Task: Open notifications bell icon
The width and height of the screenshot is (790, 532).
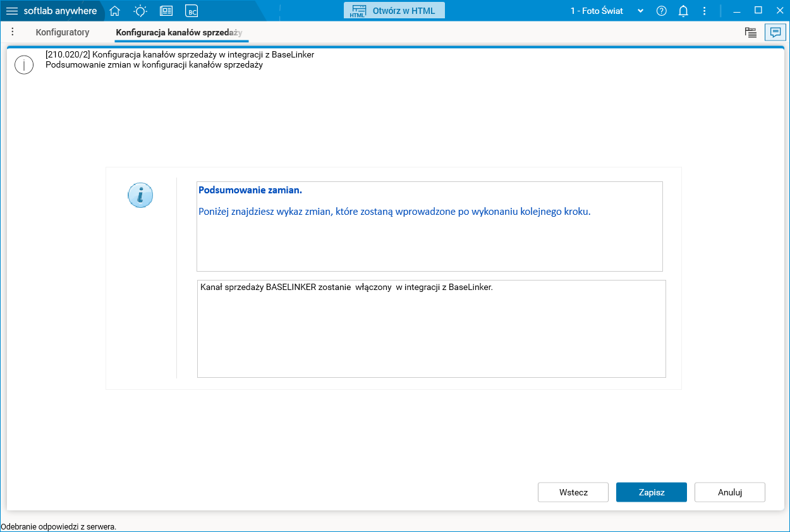Action: coord(683,11)
